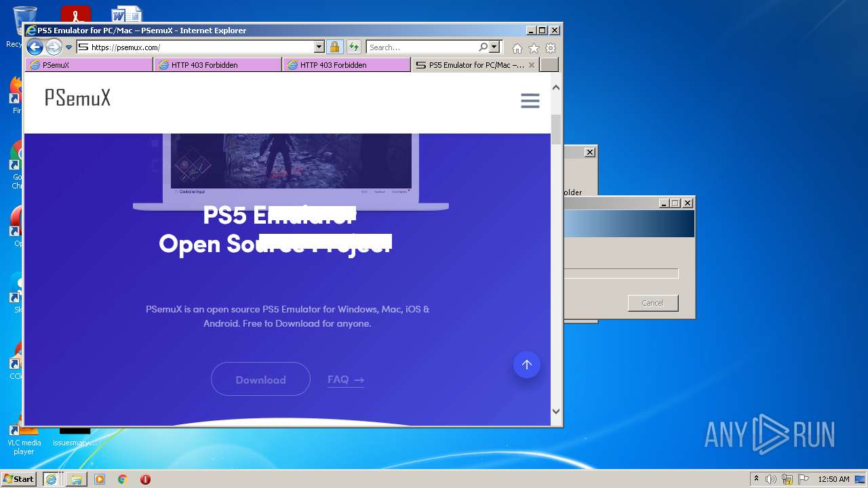Click the PSemuX description paragraph
This screenshot has width=868, height=488.
coord(288,317)
